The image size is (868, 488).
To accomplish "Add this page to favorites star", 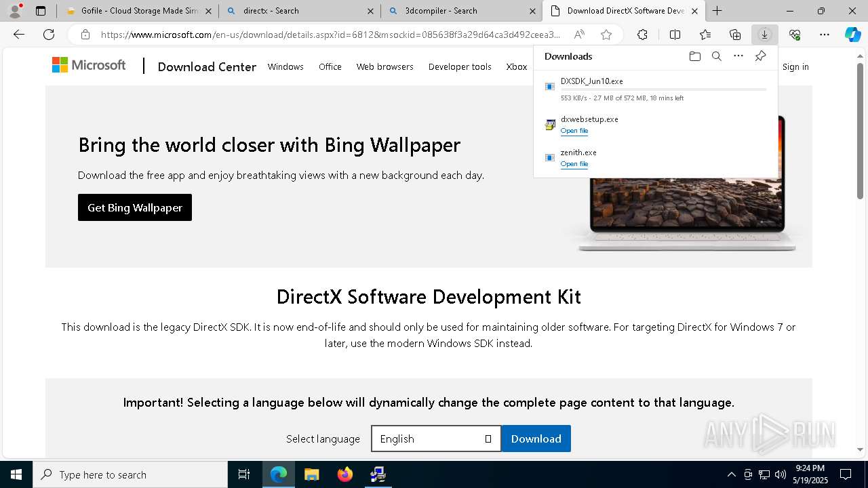I will pos(606,35).
